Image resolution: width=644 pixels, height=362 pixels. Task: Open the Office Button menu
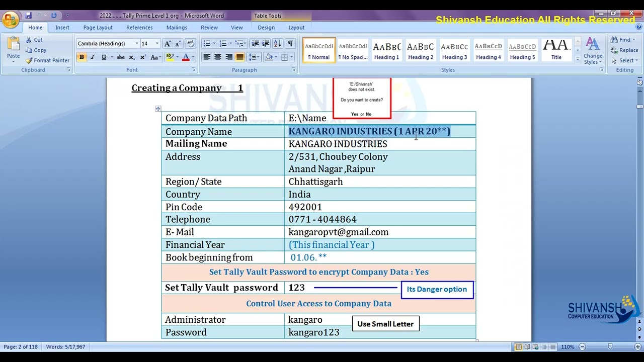click(x=10, y=20)
